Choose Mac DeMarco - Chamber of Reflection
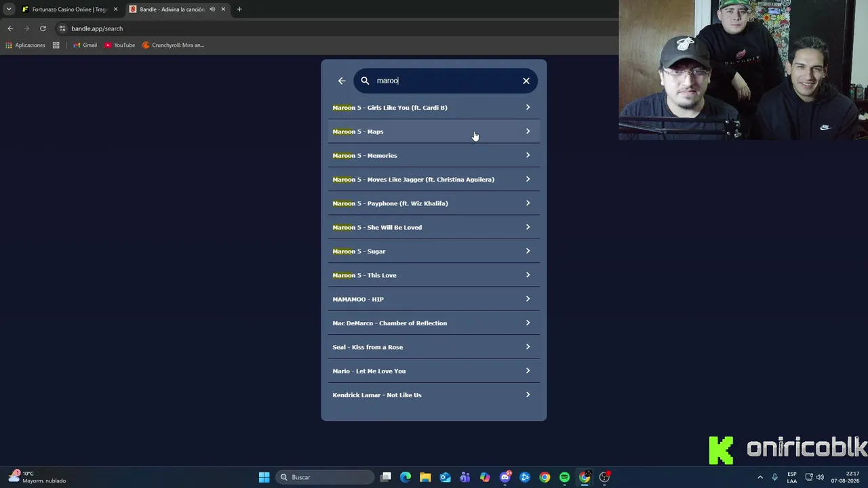This screenshot has width=868, height=488. (434, 323)
